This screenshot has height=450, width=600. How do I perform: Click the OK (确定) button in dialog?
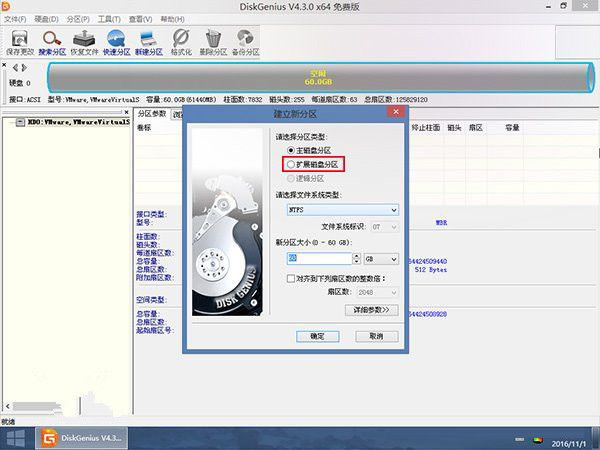click(x=318, y=336)
